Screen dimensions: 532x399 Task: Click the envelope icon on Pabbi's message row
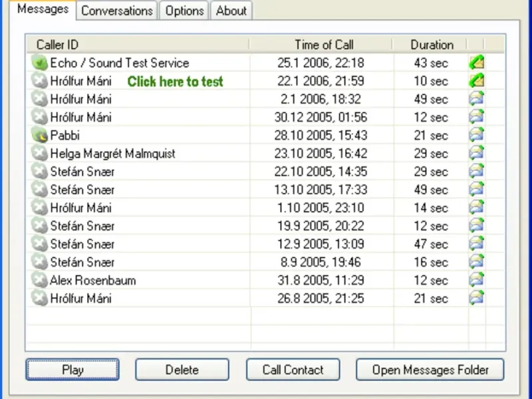tap(477, 135)
